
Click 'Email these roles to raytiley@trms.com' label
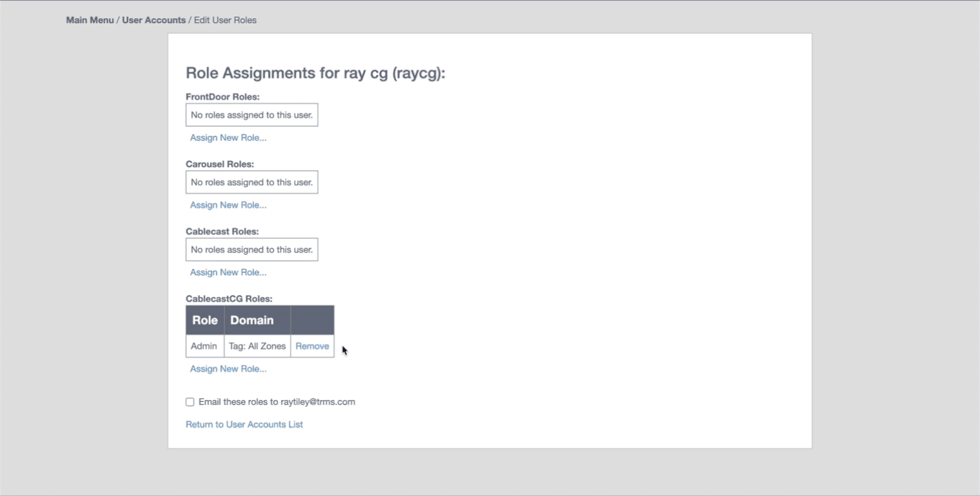277,402
